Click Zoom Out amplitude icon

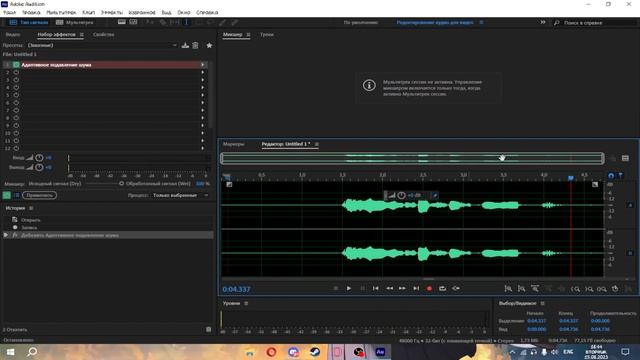(522, 289)
